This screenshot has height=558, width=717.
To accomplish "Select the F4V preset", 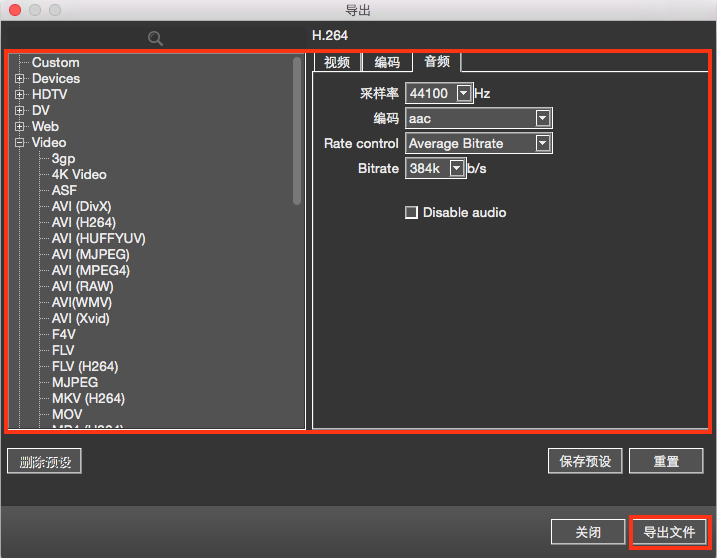I will pos(64,335).
